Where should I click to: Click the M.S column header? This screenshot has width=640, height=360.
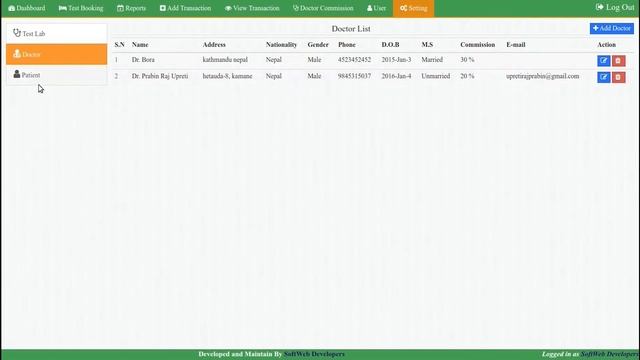[x=427, y=45]
